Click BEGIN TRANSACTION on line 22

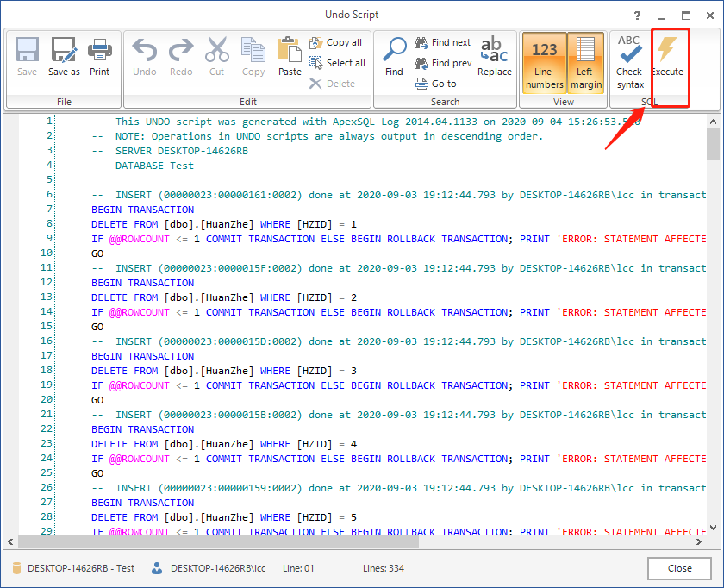(143, 429)
